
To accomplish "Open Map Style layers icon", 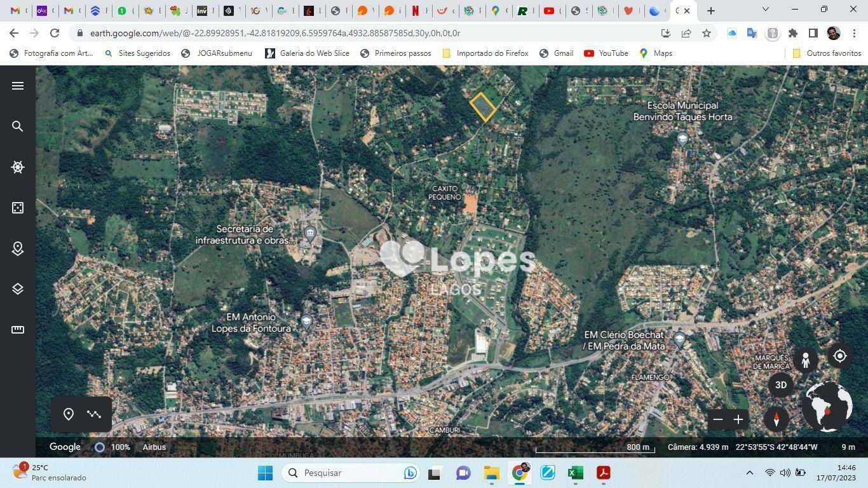I will 18,289.
